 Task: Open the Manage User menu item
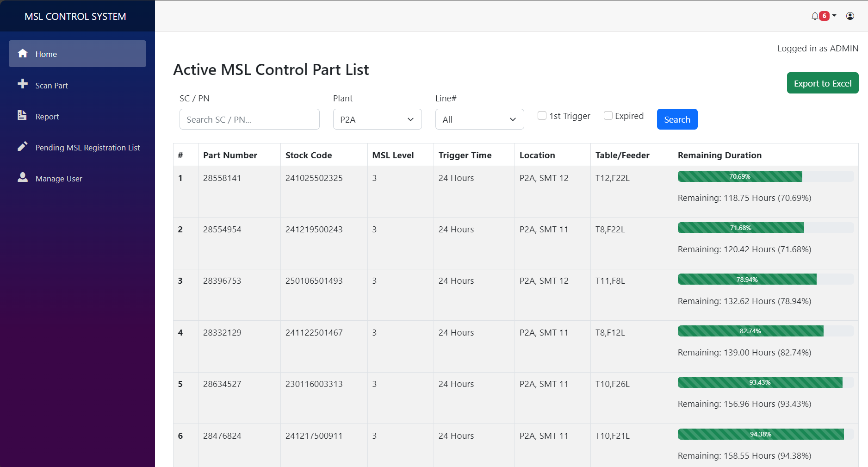point(59,179)
